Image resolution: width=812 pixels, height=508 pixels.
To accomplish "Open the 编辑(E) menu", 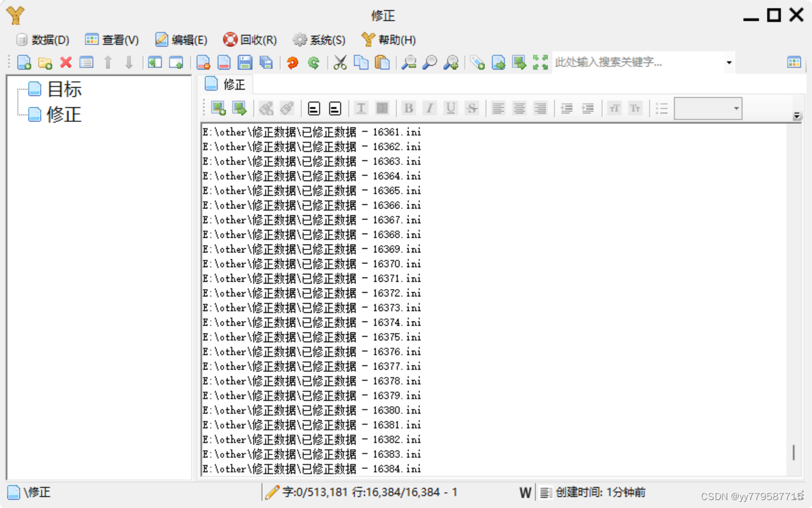I will [x=181, y=40].
